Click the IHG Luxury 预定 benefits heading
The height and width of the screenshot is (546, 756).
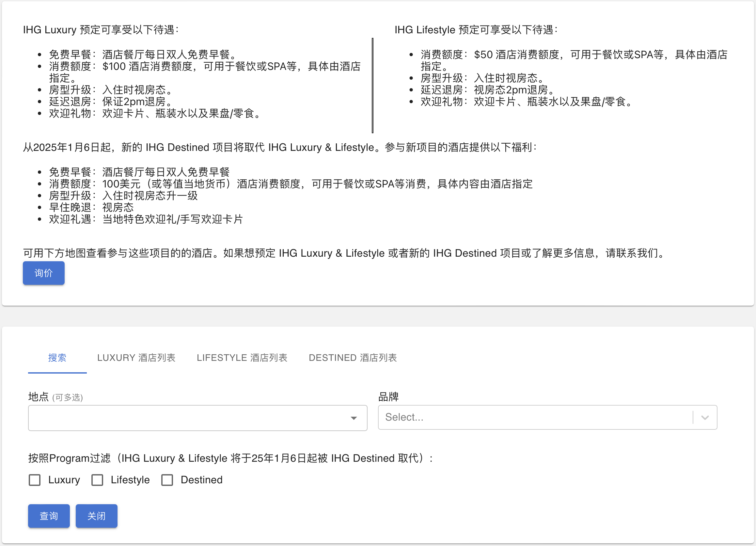101,30
